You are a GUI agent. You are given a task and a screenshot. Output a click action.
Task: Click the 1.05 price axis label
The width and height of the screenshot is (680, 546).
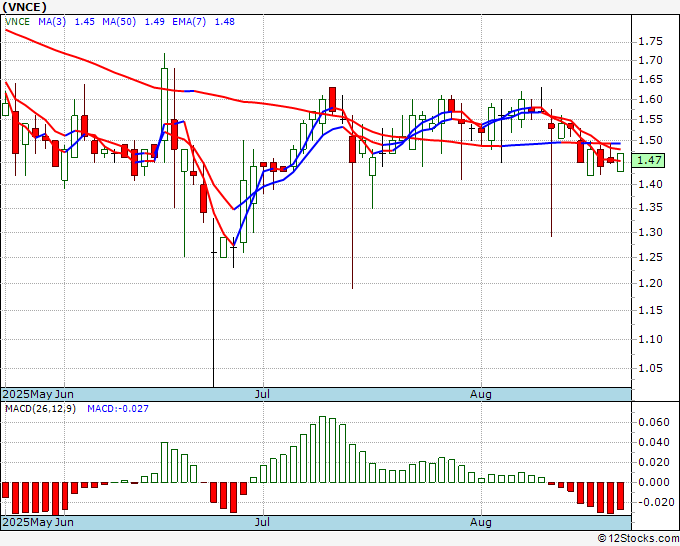click(651, 369)
